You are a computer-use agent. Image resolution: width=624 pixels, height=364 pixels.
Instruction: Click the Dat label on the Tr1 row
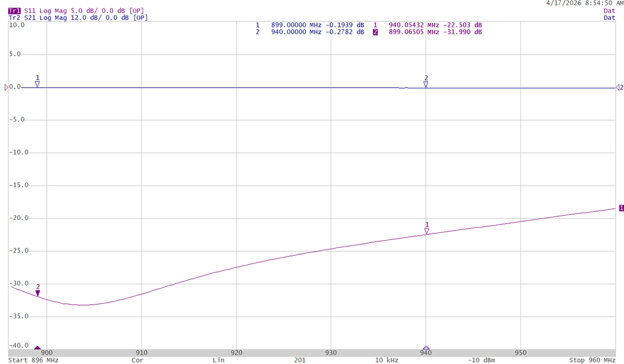610,10
